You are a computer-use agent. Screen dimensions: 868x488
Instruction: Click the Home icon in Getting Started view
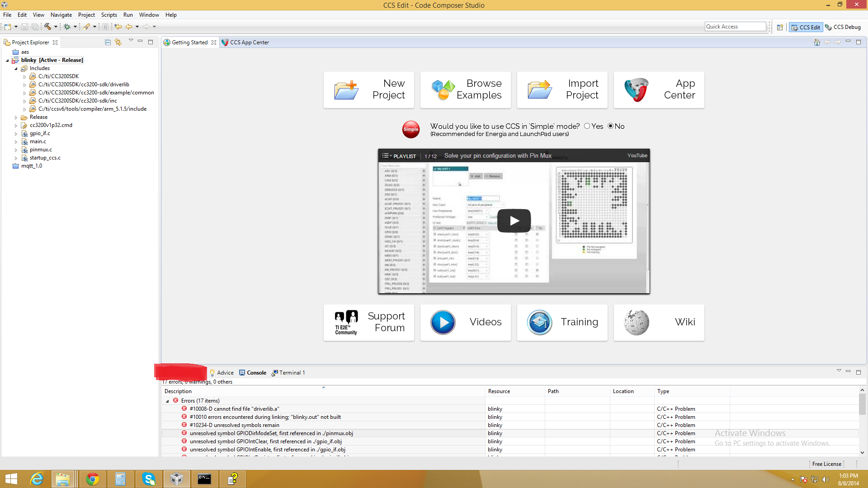pyautogui.click(x=817, y=42)
